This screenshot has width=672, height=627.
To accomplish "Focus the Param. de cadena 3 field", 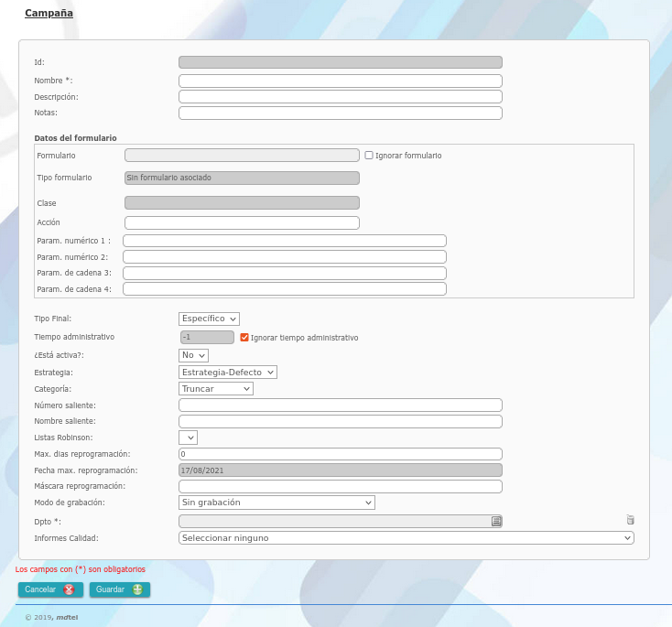I will click(285, 273).
